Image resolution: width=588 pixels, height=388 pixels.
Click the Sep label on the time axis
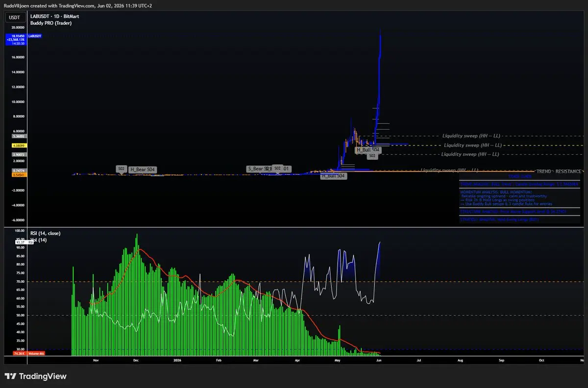pyautogui.click(x=501, y=360)
